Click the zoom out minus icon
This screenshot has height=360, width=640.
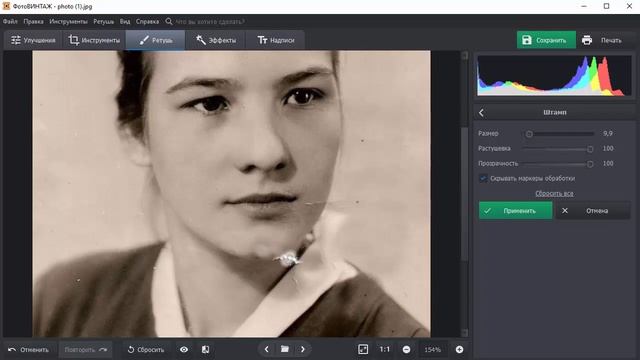click(406, 349)
